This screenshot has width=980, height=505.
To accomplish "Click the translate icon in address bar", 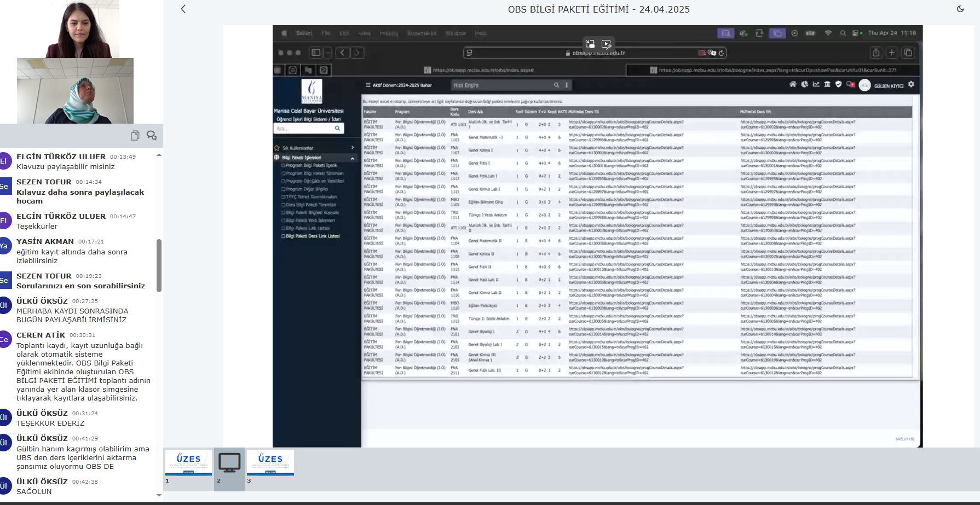I will click(x=712, y=53).
